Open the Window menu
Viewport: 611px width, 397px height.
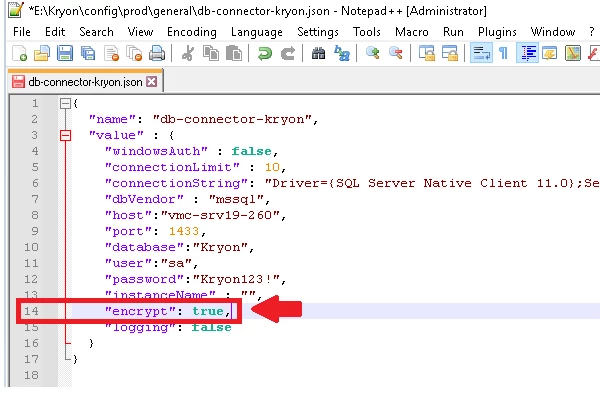553,32
